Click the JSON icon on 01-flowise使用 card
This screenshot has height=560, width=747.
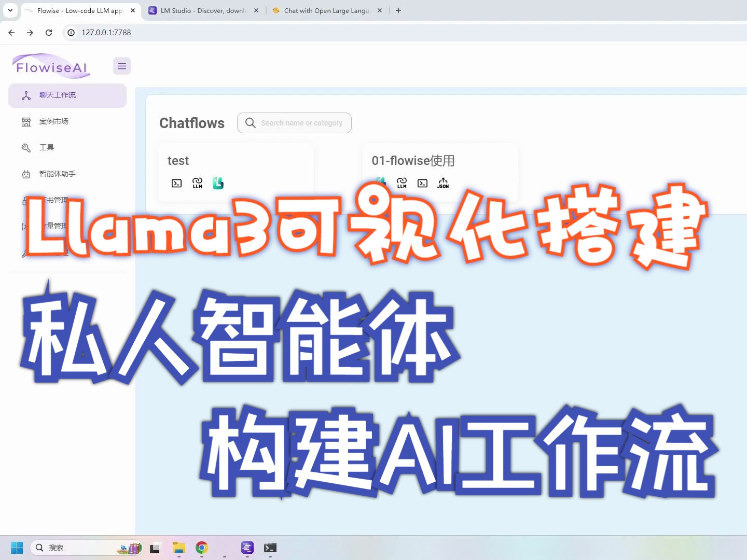pyautogui.click(x=443, y=183)
